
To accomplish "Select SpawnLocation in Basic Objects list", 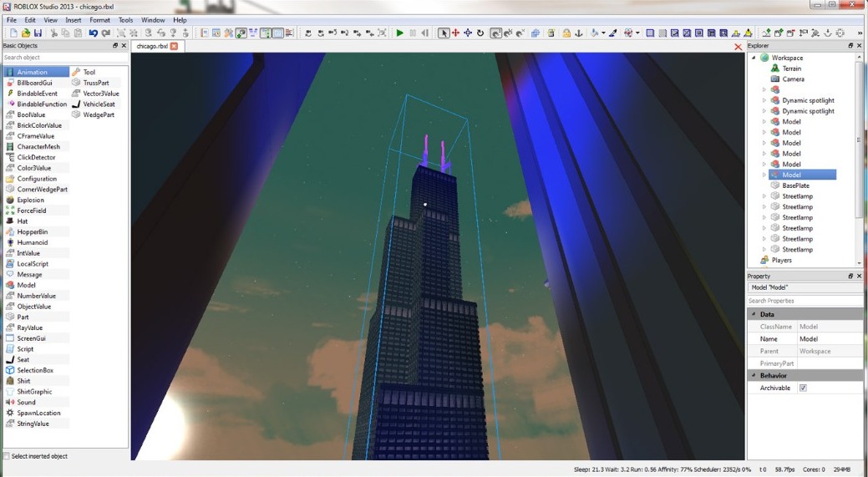I will click(x=38, y=414).
